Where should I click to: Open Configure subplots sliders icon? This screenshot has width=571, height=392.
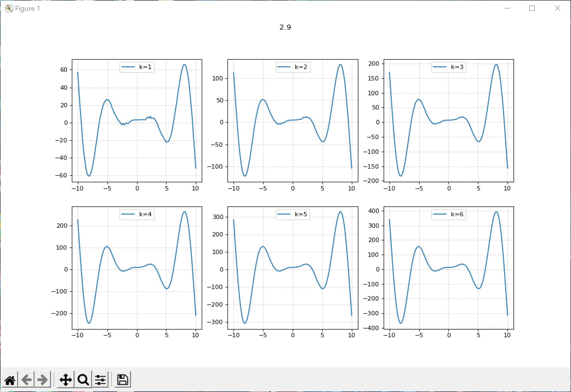point(100,380)
